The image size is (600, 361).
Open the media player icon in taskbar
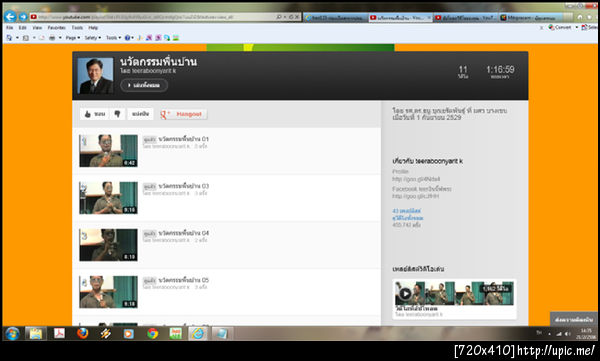129,334
